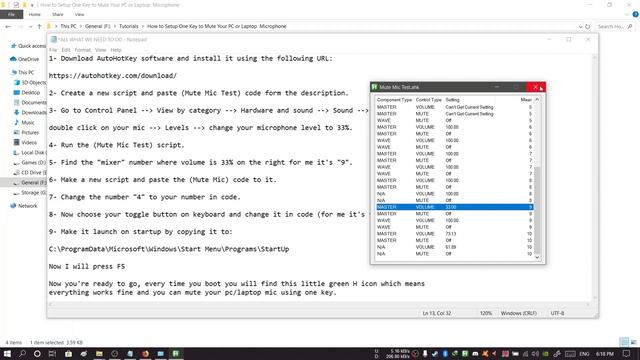Refresh the Explorer address bar

pyautogui.click(x=588, y=26)
